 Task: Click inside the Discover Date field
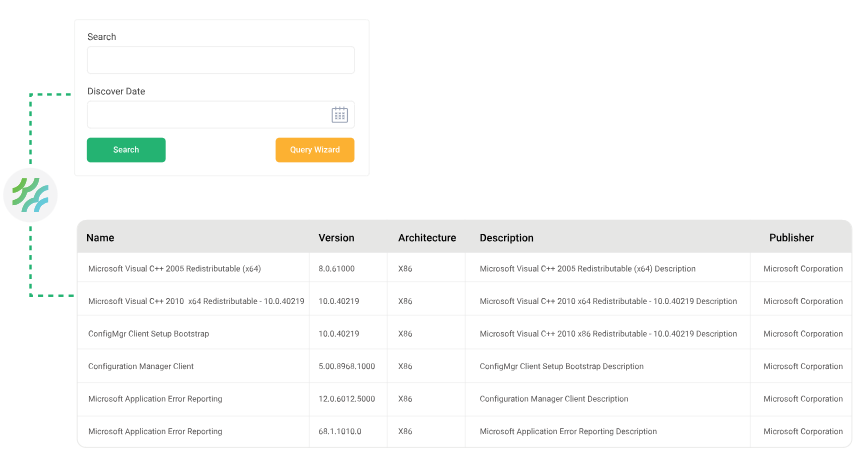pos(205,115)
